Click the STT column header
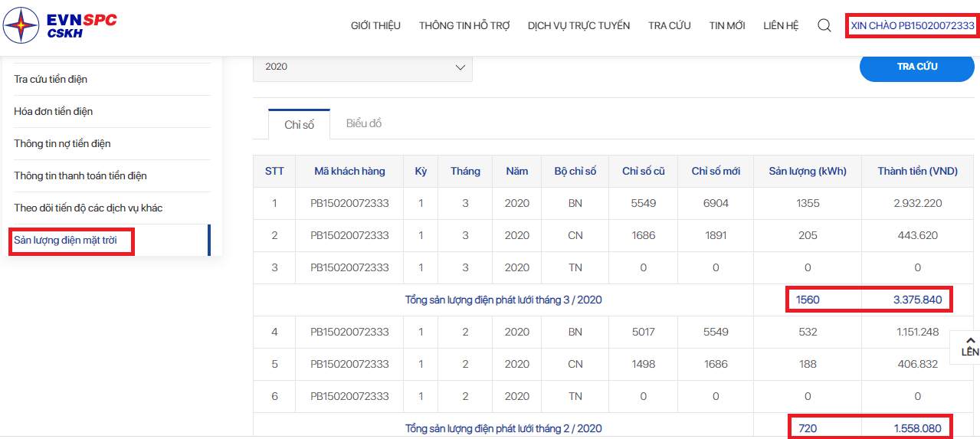The width and height of the screenshot is (980, 439). (274, 171)
